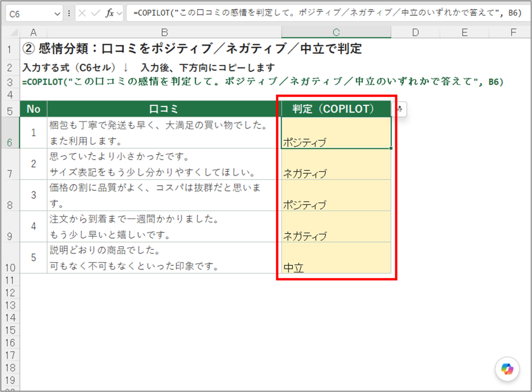Click review '注文から到着まで一週間'
This screenshot has width=532, height=392.
coord(164,226)
